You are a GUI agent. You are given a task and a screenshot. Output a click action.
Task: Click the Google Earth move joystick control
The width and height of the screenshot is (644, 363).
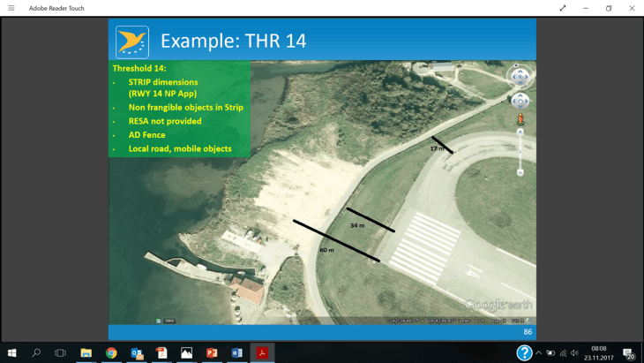coord(520,101)
